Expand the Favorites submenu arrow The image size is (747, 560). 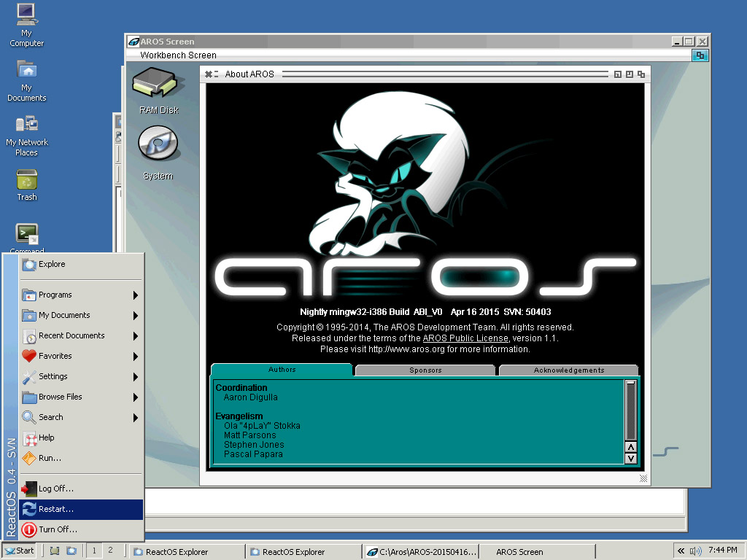tap(136, 357)
